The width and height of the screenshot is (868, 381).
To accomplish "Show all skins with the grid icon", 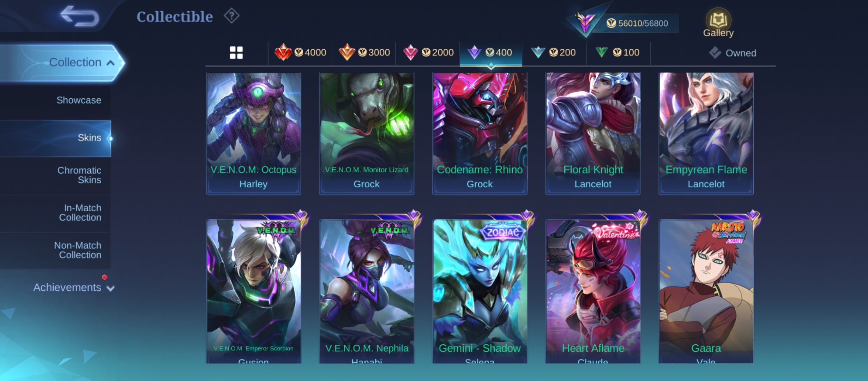I will click(x=236, y=53).
